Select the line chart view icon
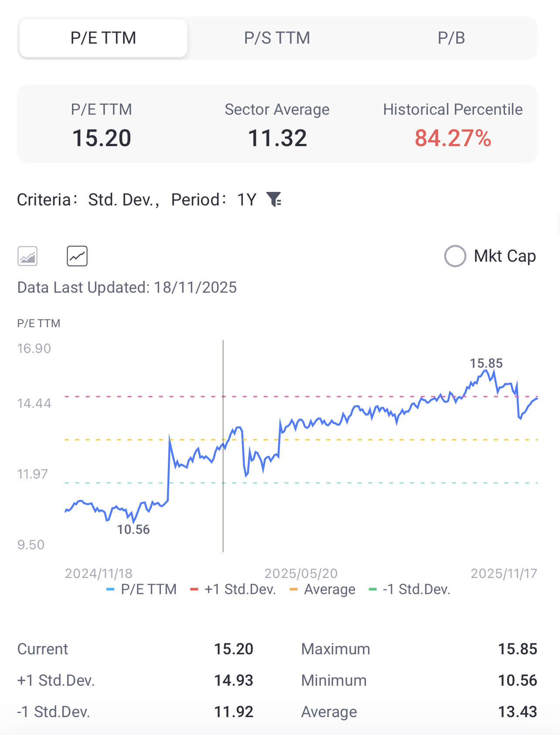Viewport: 560px width, 735px height. tap(77, 256)
